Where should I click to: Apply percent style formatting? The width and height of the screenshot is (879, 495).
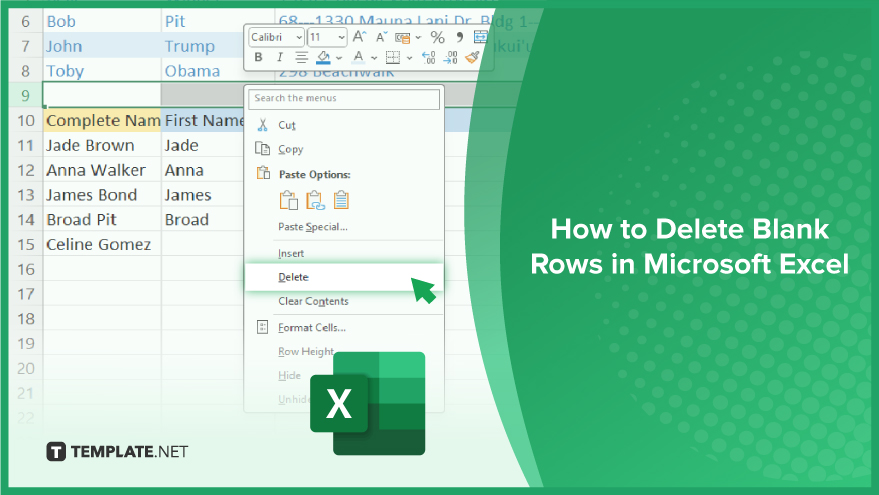(x=437, y=38)
